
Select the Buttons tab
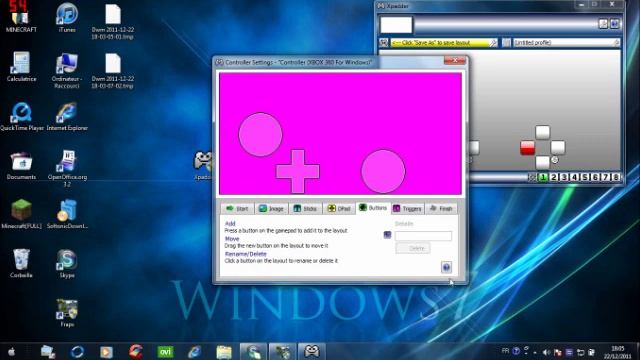coord(373,208)
